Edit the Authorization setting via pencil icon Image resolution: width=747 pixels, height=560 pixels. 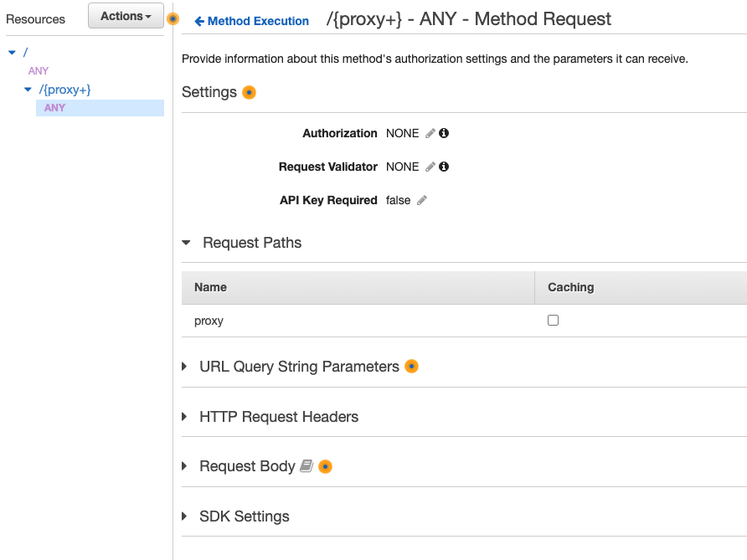(x=428, y=133)
